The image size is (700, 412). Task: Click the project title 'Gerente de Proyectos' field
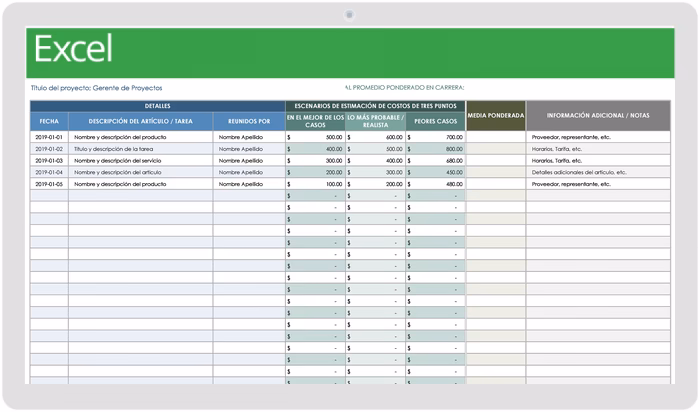127,88
